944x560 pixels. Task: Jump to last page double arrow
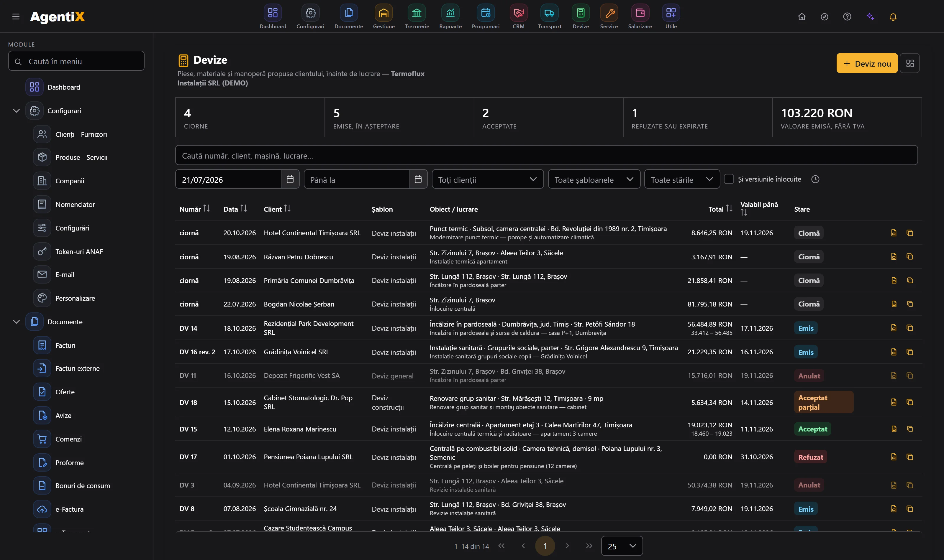point(589,546)
